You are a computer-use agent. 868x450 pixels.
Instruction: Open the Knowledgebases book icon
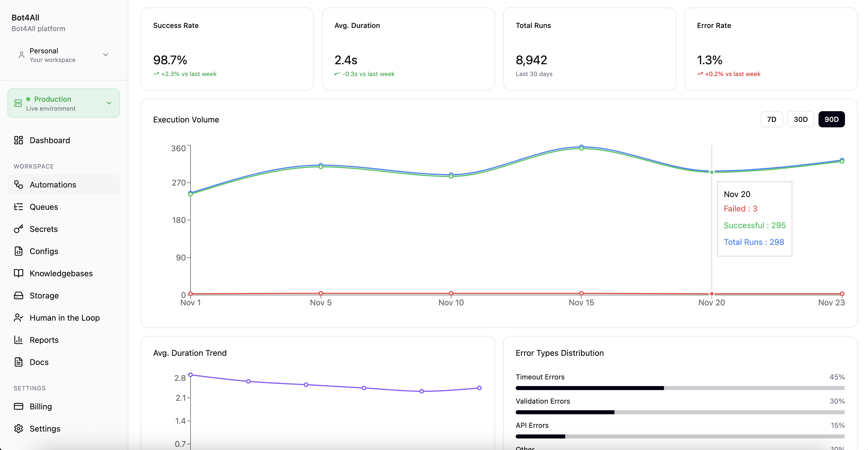tap(18, 273)
